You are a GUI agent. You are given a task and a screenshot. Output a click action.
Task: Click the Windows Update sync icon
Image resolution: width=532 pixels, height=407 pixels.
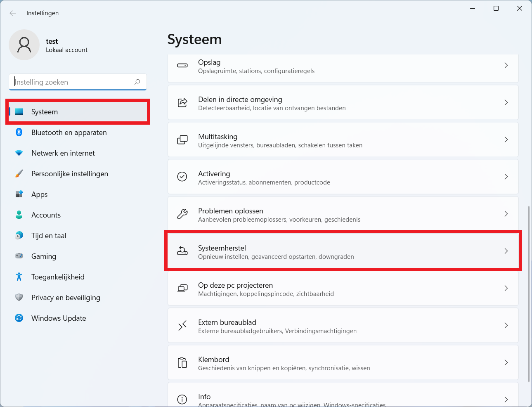coord(19,318)
